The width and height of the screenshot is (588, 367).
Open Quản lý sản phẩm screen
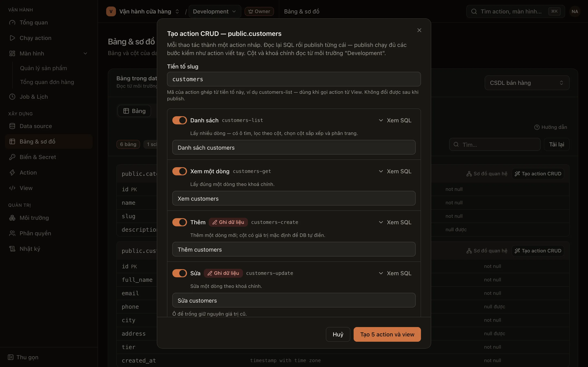click(x=43, y=68)
